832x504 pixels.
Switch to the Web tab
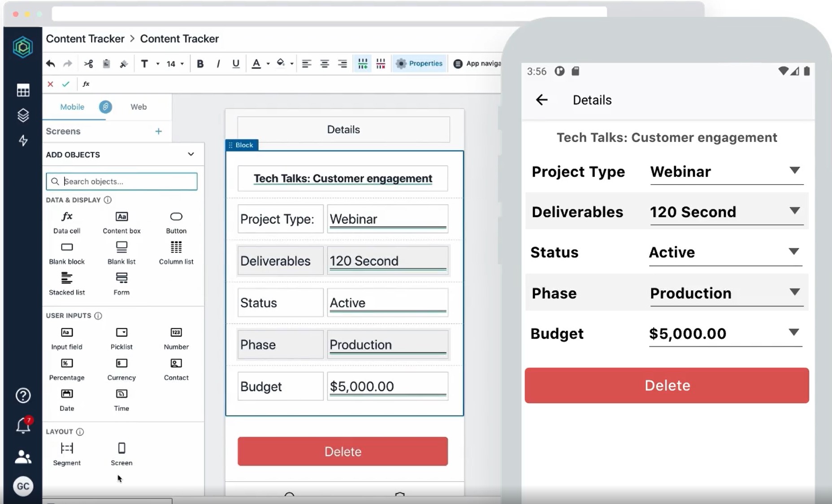tap(139, 107)
